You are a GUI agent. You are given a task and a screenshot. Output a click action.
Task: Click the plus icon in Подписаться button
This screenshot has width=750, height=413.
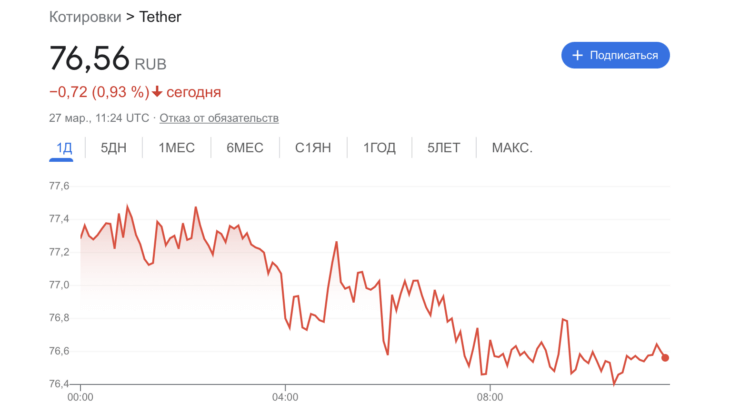(x=577, y=56)
